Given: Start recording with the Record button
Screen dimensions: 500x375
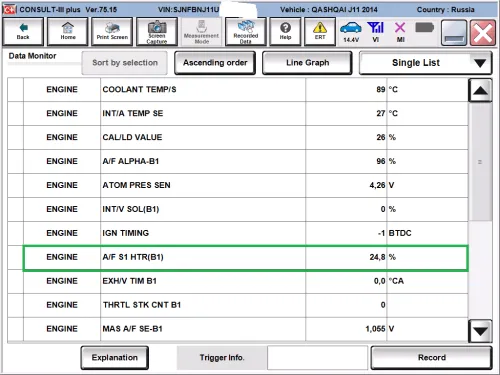Looking at the screenshot, I should [x=432, y=358].
